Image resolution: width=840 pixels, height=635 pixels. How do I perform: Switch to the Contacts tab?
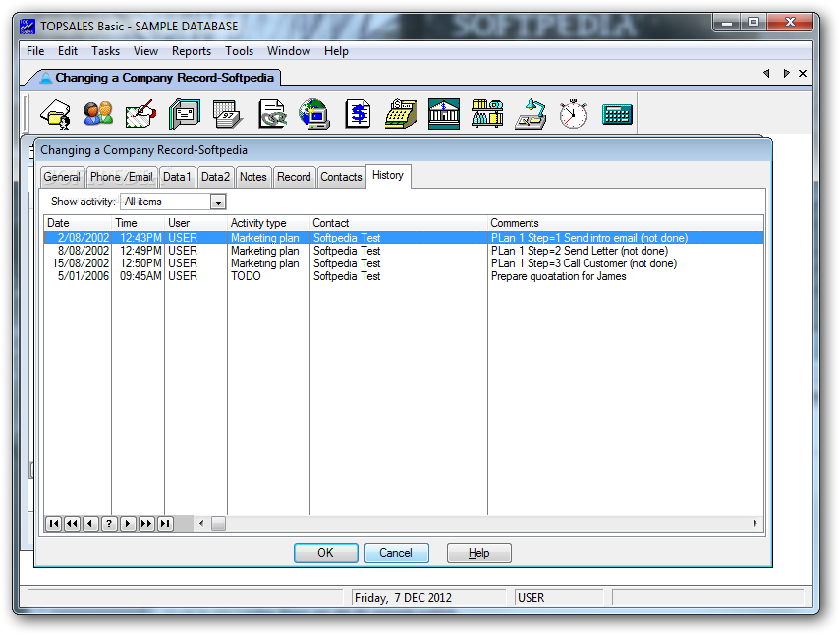pos(341,177)
